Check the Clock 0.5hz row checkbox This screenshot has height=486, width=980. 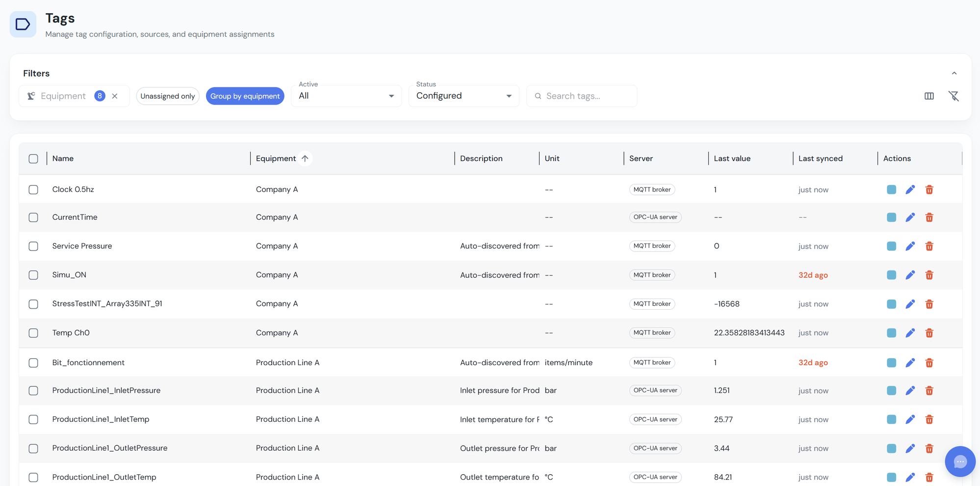(33, 189)
